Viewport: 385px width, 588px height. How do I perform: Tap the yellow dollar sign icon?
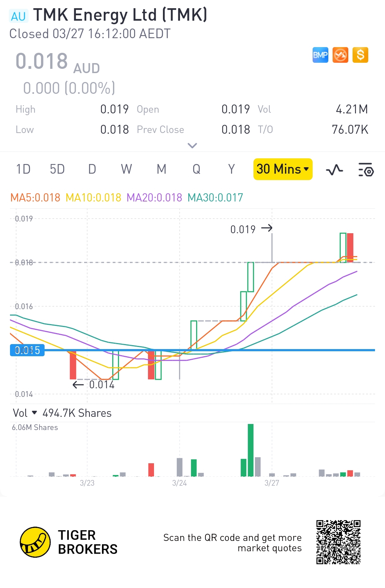(360, 55)
